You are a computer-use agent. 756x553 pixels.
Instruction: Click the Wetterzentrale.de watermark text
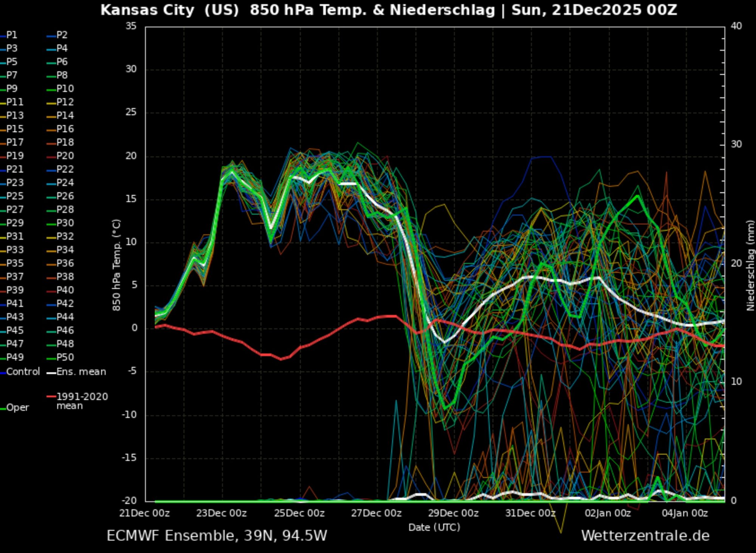tap(645, 536)
